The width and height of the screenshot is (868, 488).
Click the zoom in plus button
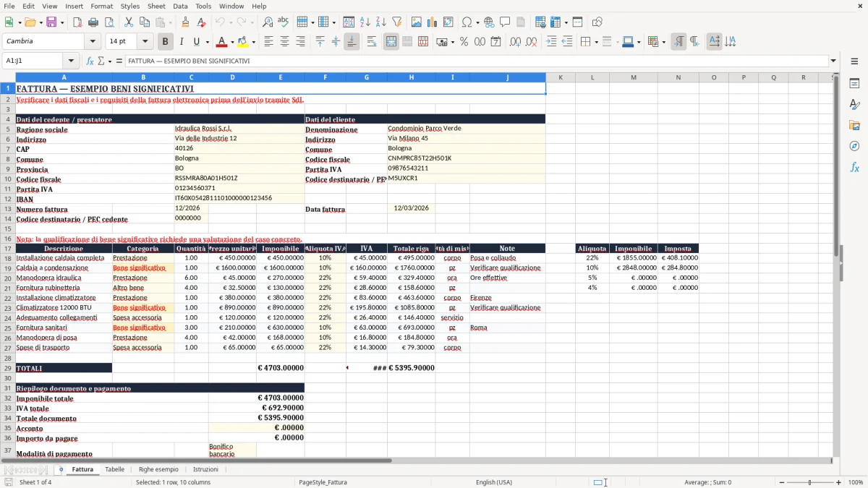(839, 482)
